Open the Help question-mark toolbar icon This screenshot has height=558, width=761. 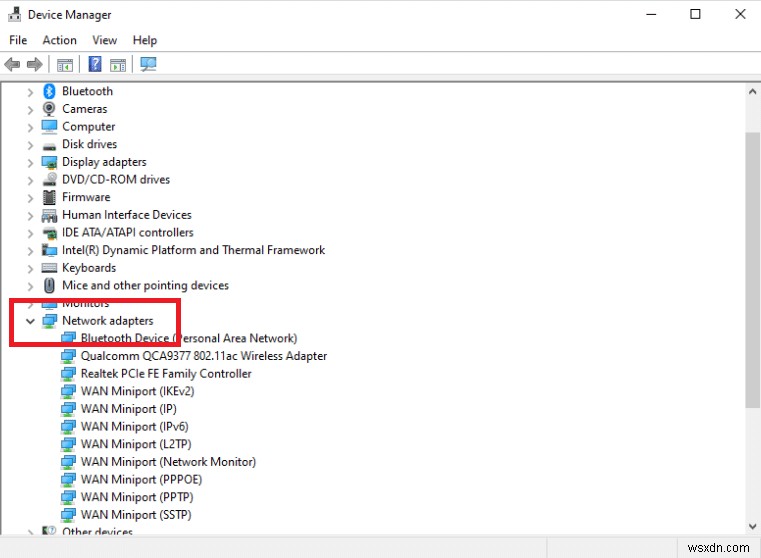pos(95,64)
